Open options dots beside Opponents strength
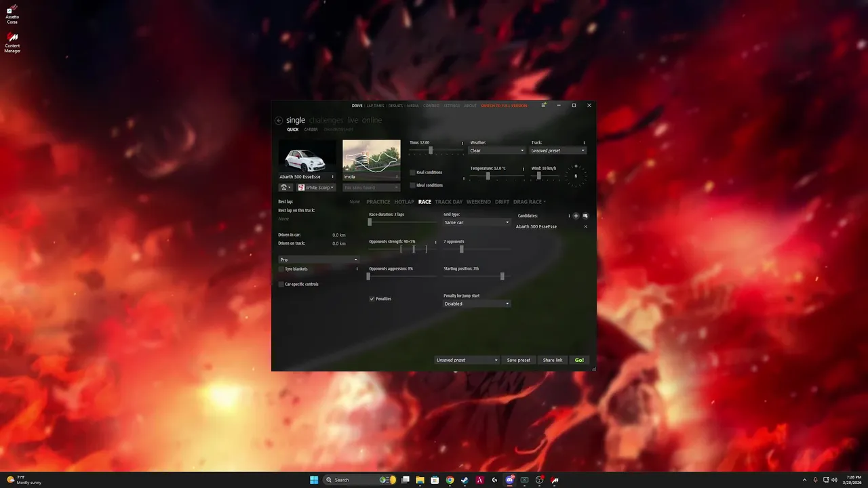 [x=435, y=242]
